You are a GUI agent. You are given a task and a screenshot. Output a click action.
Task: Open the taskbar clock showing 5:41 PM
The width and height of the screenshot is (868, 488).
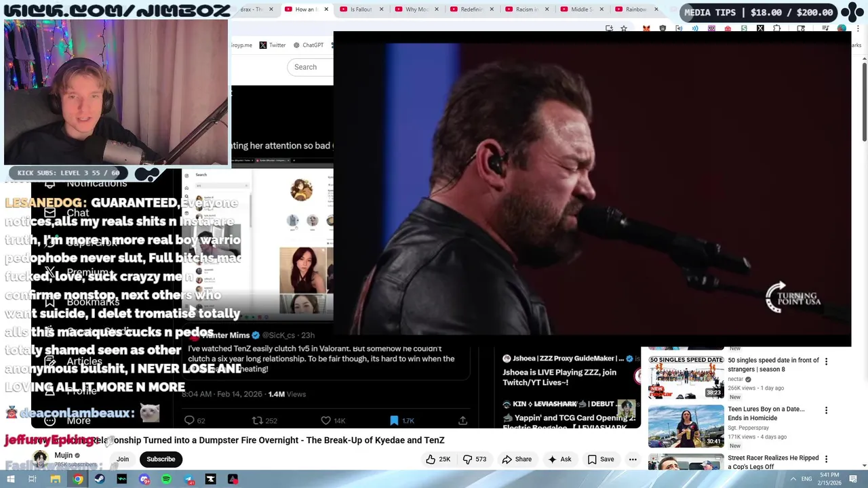(829, 479)
